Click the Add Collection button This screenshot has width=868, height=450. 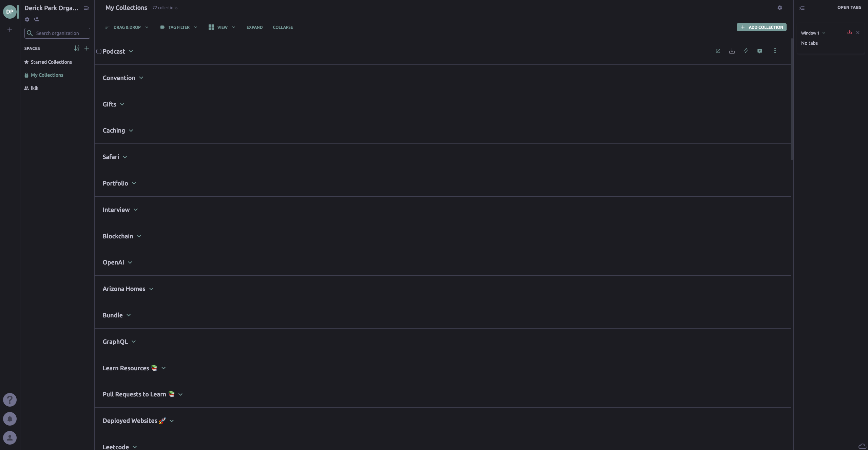761,27
